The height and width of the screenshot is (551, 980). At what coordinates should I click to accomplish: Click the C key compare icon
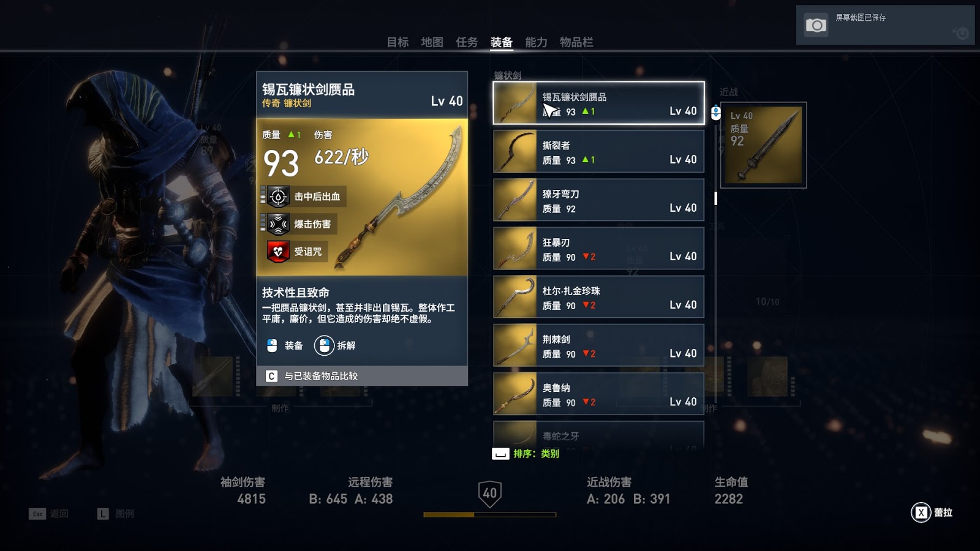pos(271,376)
